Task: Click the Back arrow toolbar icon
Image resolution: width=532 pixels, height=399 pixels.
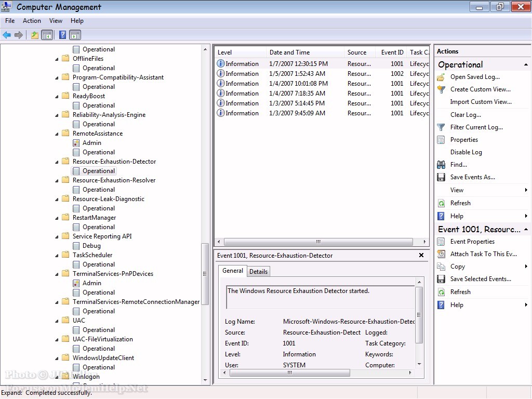Action: 7,35
